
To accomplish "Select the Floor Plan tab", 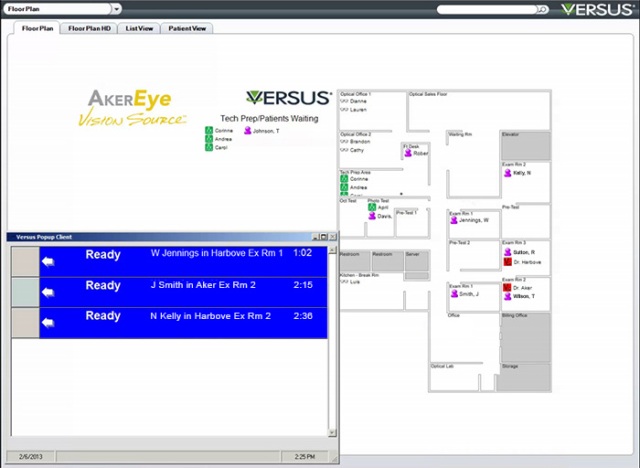I will tap(37, 28).
